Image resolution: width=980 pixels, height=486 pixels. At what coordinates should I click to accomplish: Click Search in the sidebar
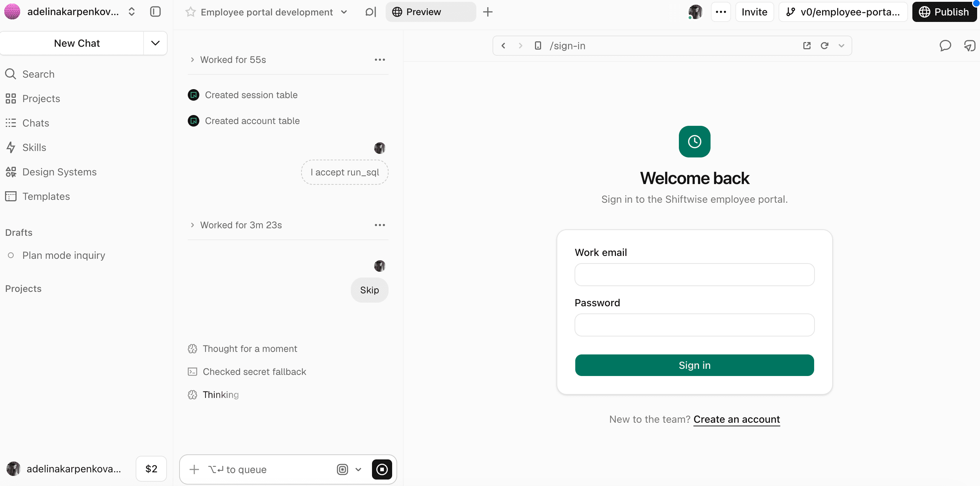30,74
